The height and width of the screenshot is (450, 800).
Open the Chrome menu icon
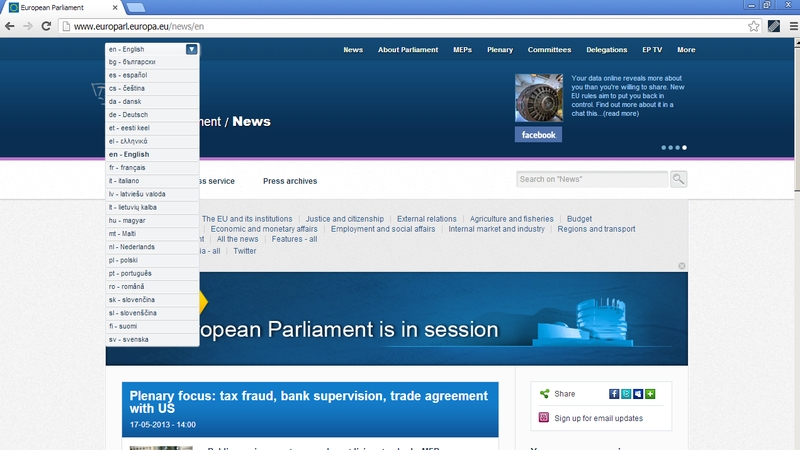(x=793, y=26)
